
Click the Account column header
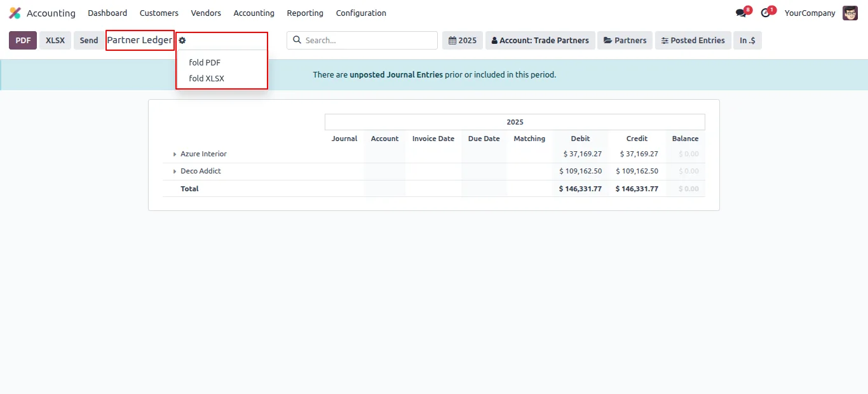(384, 139)
